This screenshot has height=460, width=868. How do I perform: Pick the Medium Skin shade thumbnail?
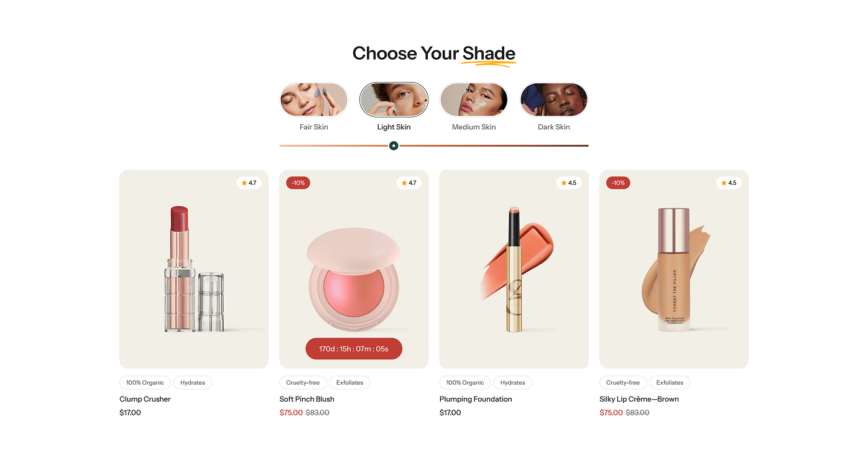pos(474,99)
